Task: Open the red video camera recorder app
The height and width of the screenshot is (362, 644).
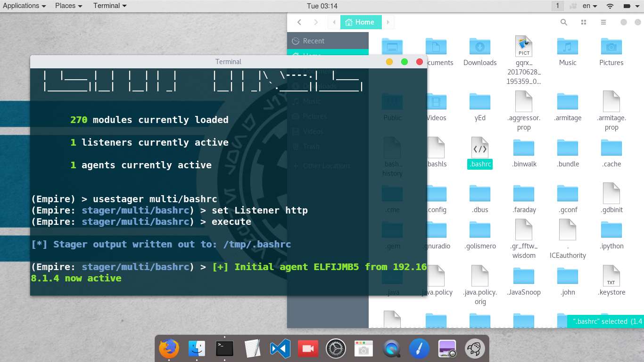Action: pyautogui.click(x=308, y=349)
